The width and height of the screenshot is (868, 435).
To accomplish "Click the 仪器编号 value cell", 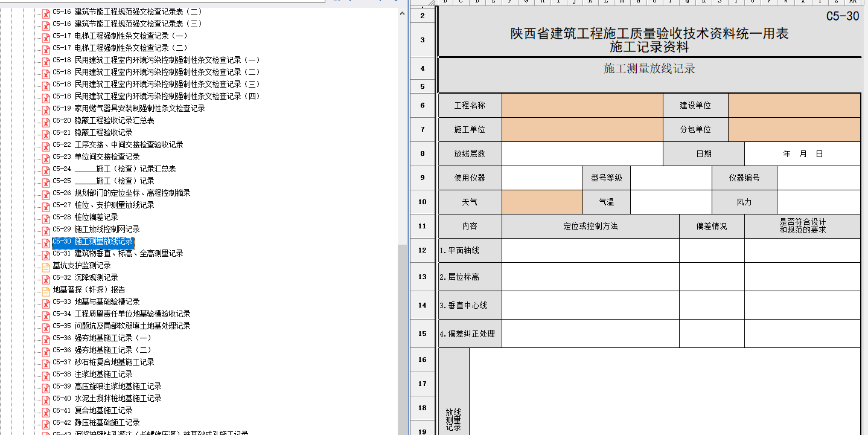I will tap(819, 178).
